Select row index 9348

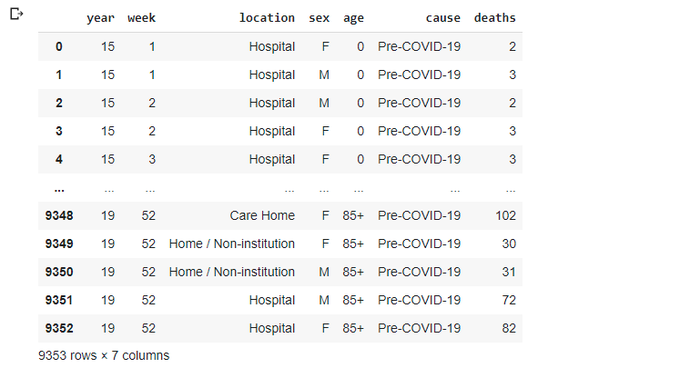click(x=59, y=215)
